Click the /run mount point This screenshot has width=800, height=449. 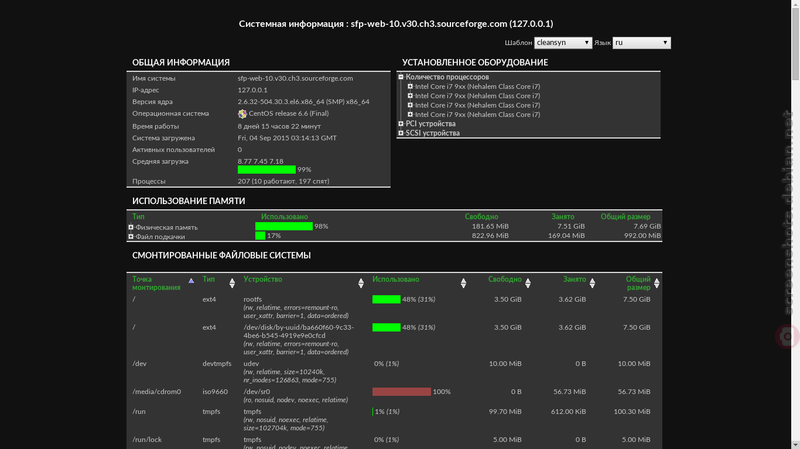(139, 412)
